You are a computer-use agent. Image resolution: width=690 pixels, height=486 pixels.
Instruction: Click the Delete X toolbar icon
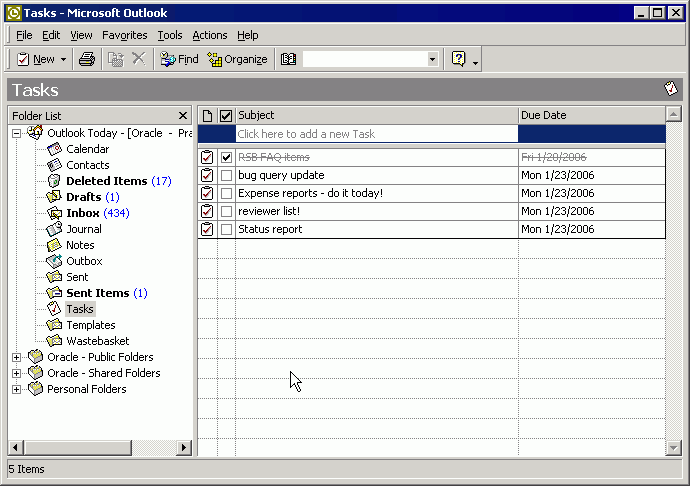[139, 59]
